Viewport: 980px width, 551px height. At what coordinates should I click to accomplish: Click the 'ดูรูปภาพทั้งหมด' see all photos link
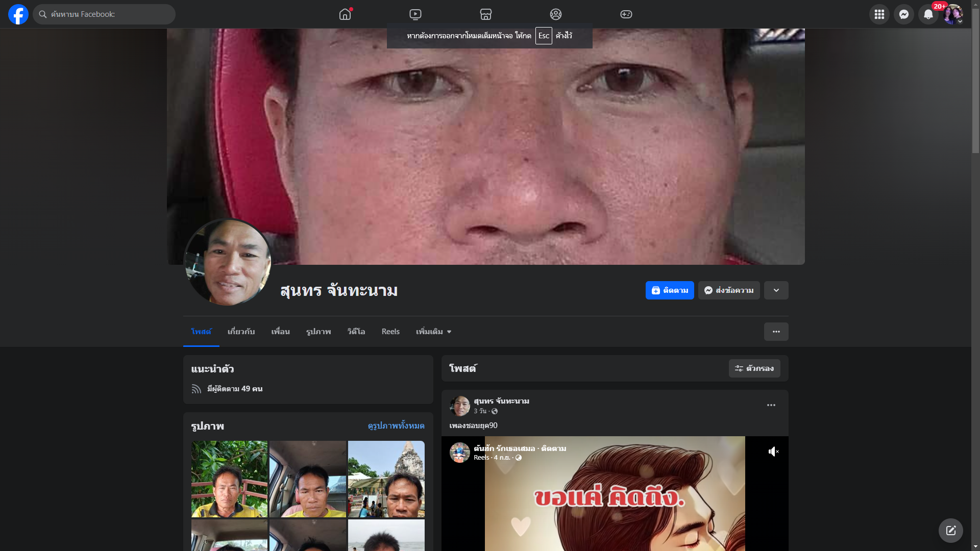396,426
